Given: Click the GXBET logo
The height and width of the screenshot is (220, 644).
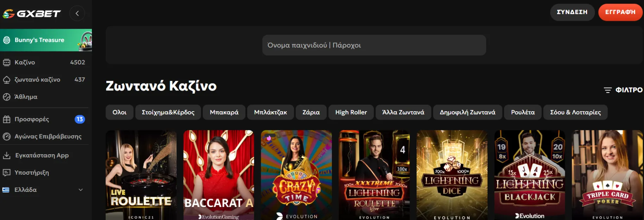Looking at the screenshot, I should click(x=32, y=14).
